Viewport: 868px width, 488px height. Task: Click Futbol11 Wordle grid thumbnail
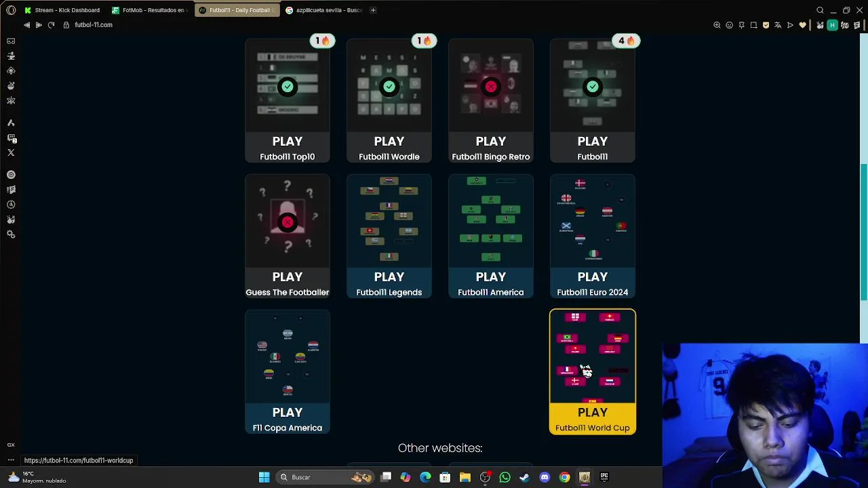[x=389, y=86]
